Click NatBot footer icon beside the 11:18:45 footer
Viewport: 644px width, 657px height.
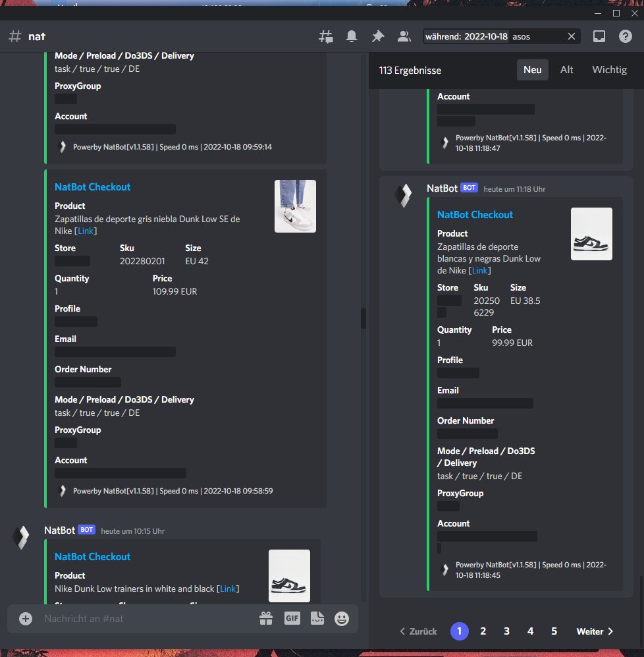coord(445,570)
